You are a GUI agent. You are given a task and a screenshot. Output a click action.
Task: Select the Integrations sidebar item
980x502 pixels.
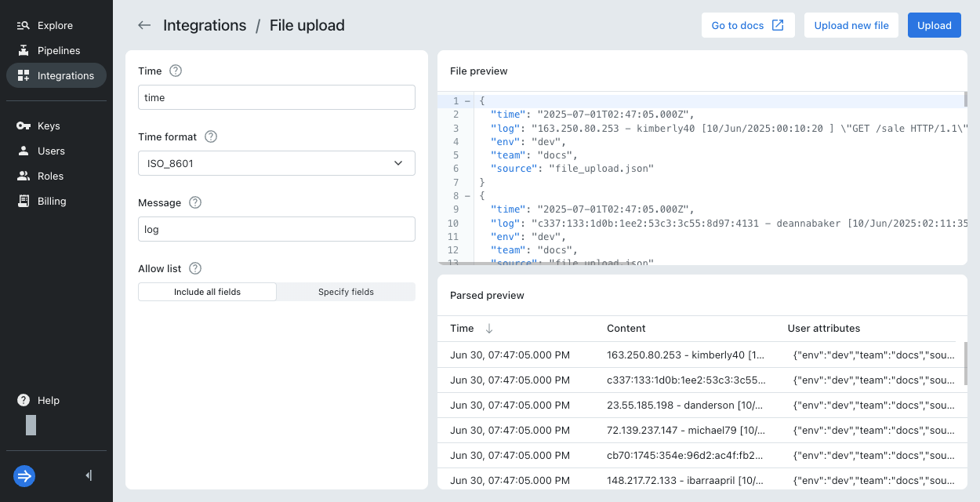point(56,75)
